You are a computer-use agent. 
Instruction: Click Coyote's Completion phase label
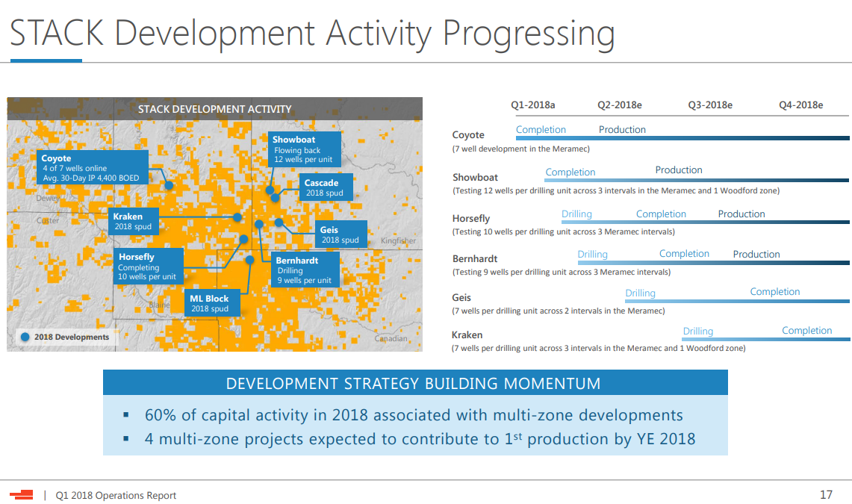[541, 129]
